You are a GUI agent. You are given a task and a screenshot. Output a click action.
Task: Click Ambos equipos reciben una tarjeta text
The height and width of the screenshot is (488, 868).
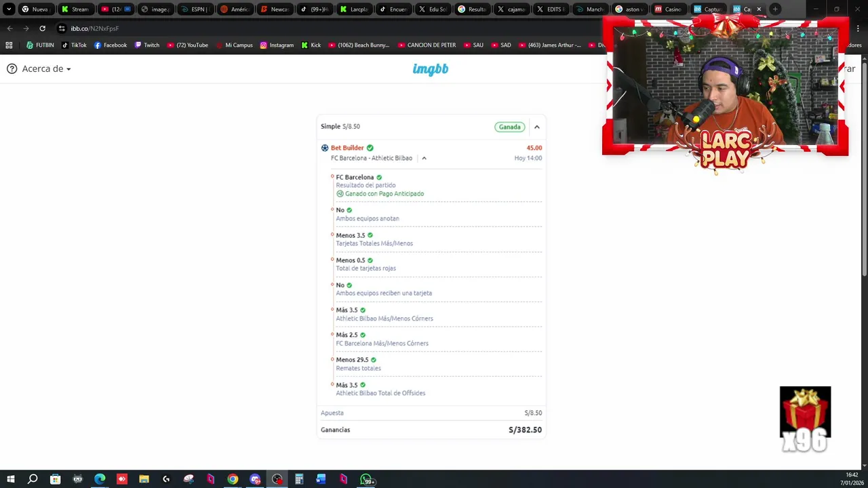click(384, 293)
